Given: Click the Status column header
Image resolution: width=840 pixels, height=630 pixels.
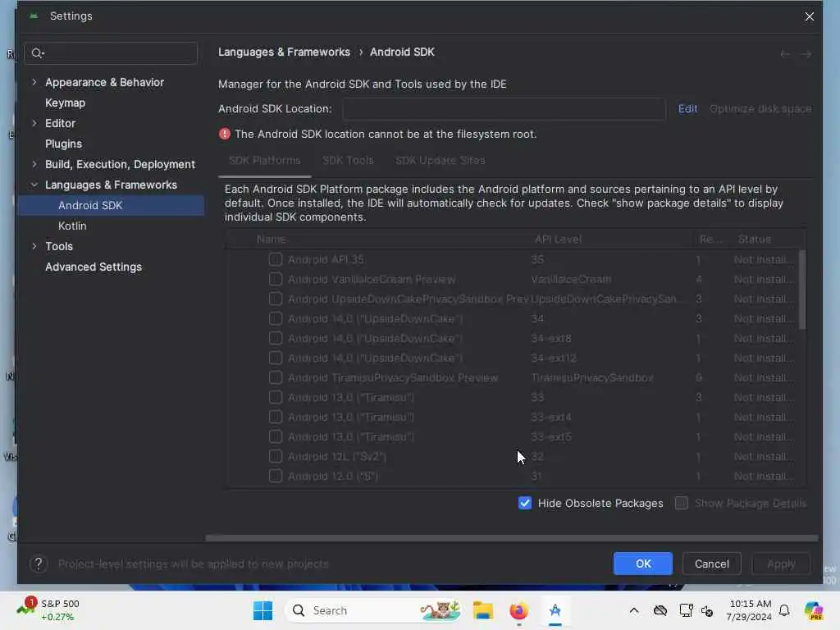Looking at the screenshot, I should coord(755,240).
